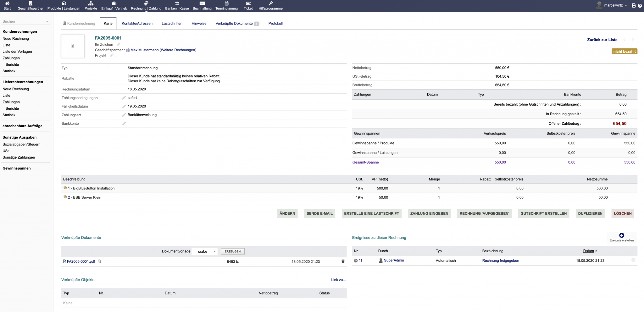The height and width of the screenshot is (312, 644).
Task: Edit Ihr Zeichen with pencil icon
Action: tap(119, 45)
